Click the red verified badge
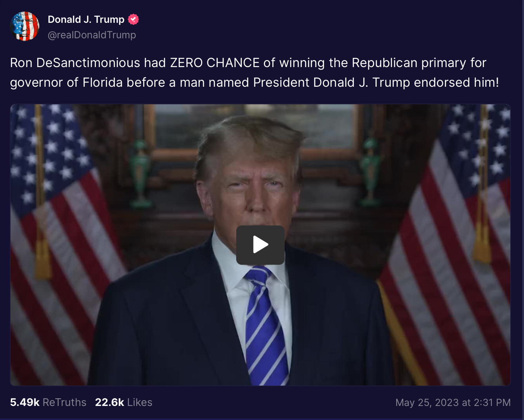Image resolution: width=524 pixels, height=420 pixels. pyautogui.click(x=133, y=19)
